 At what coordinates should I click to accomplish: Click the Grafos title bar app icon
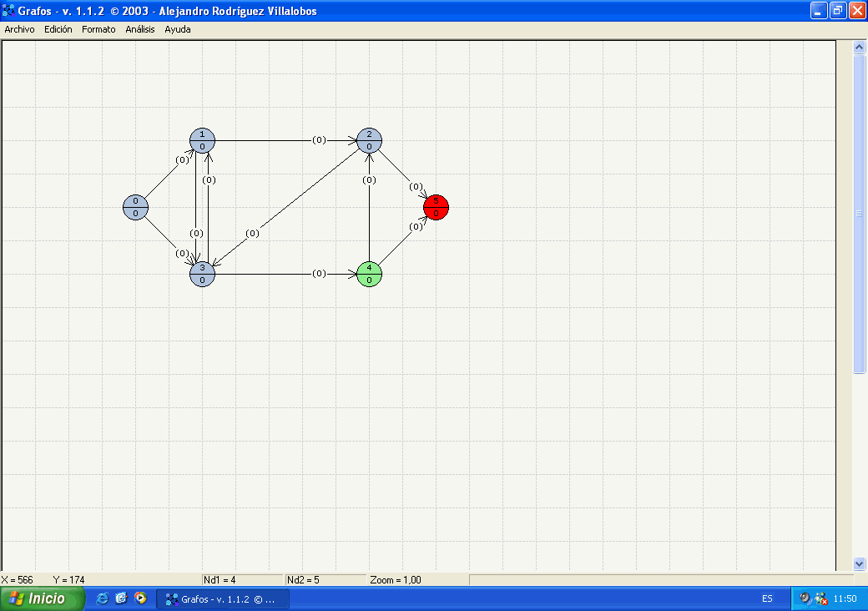pos(8,11)
